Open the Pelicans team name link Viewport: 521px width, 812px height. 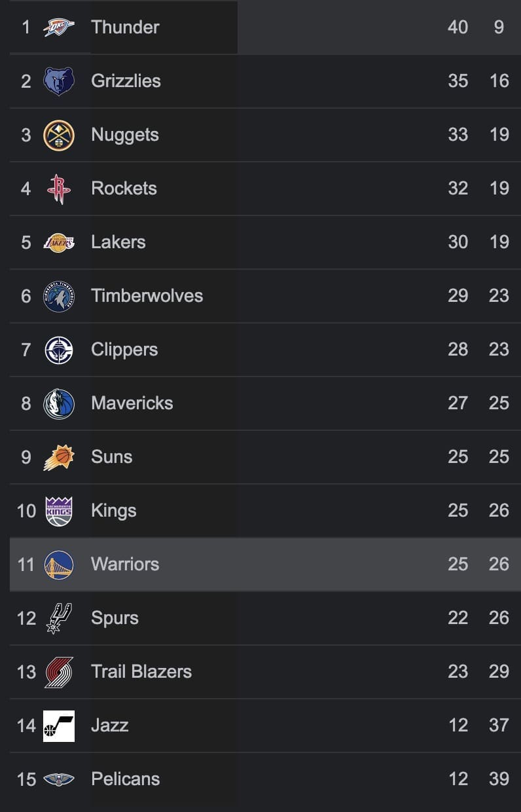pyautogui.click(x=126, y=779)
